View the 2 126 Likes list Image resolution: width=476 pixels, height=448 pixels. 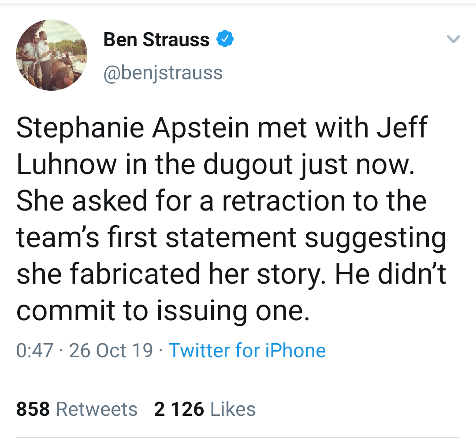205,409
